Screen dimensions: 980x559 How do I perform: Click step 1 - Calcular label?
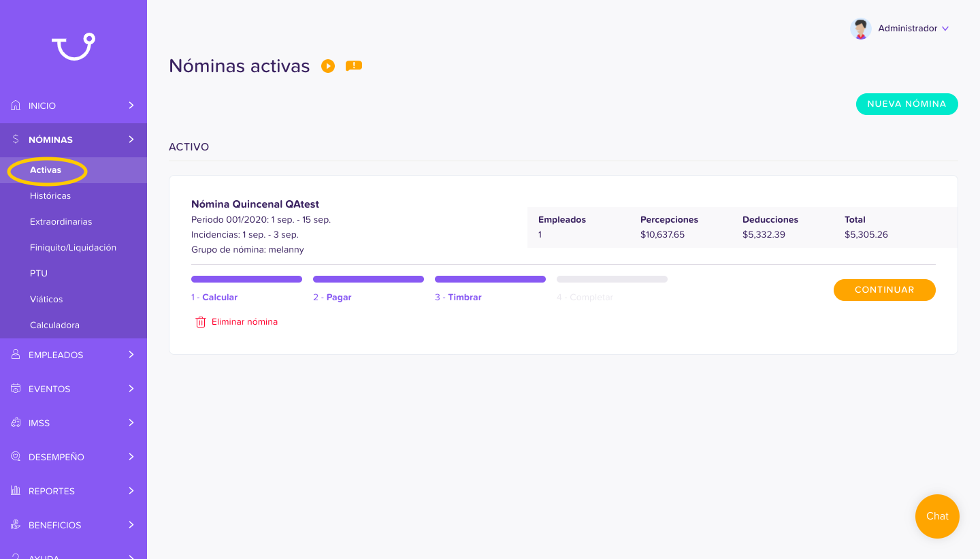(x=214, y=298)
